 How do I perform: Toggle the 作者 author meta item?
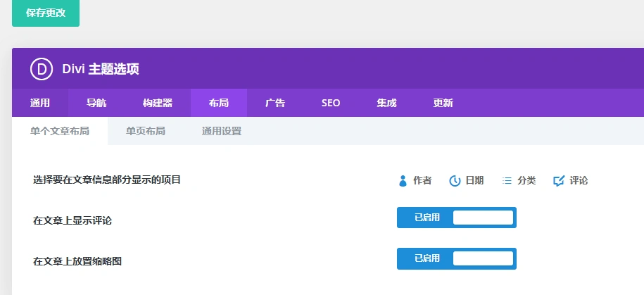[415, 180]
